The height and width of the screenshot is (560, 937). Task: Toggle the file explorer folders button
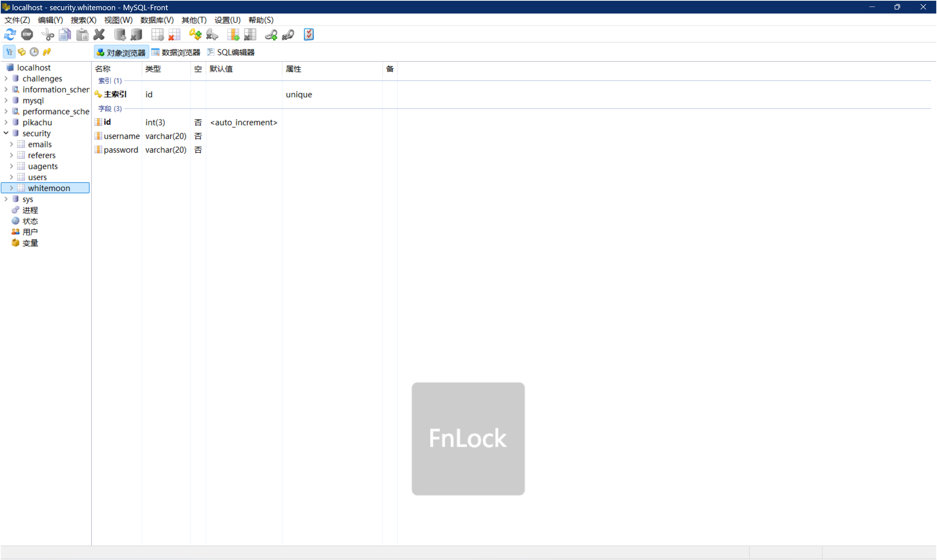[22, 52]
